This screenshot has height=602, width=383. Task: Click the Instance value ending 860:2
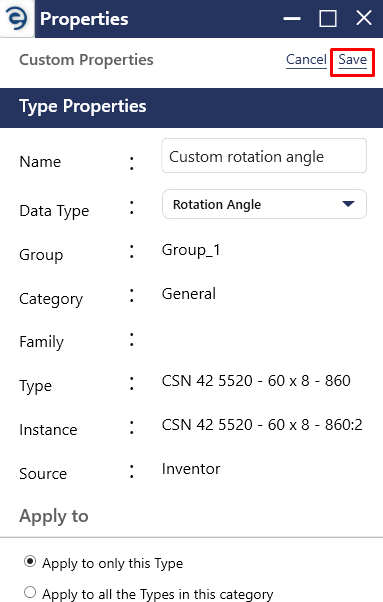coord(262,425)
